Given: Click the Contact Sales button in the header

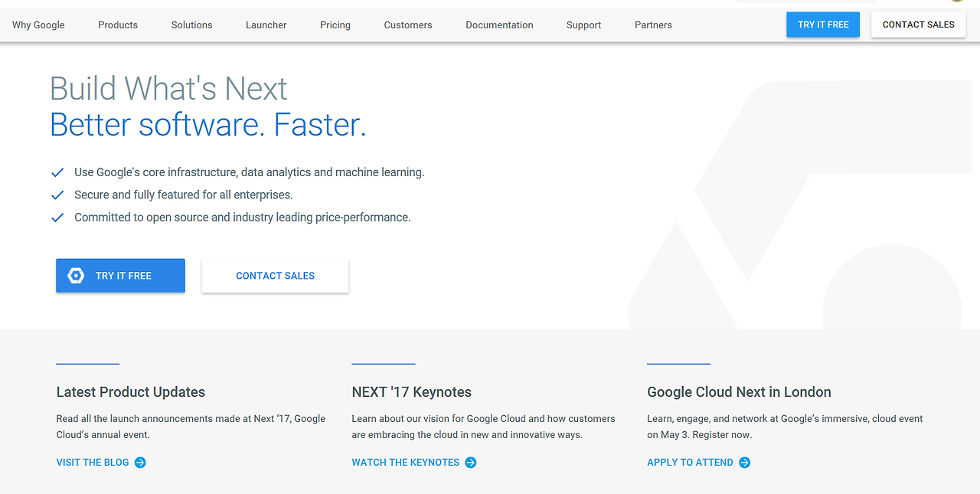Looking at the screenshot, I should (x=918, y=25).
